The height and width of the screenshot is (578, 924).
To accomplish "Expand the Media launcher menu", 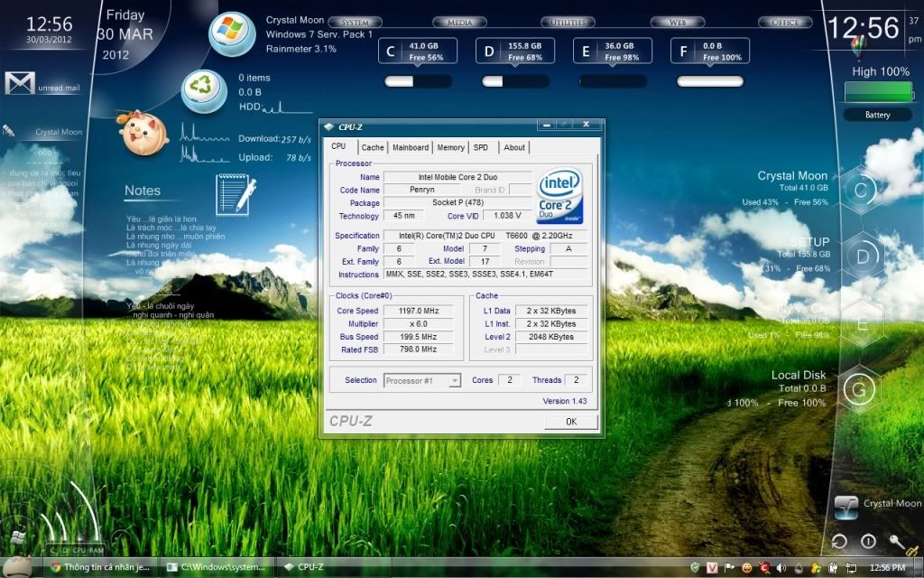I will pos(459,23).
